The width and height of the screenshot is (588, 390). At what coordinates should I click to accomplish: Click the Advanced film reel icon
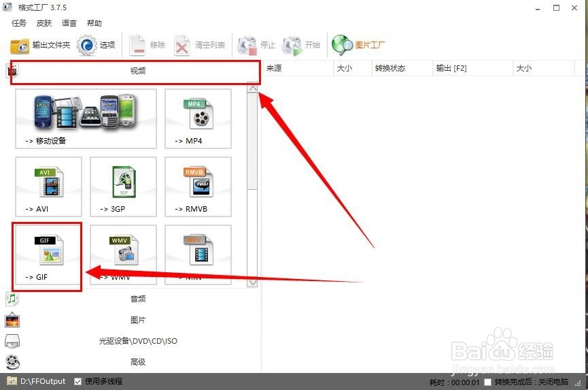pos(12,362)
